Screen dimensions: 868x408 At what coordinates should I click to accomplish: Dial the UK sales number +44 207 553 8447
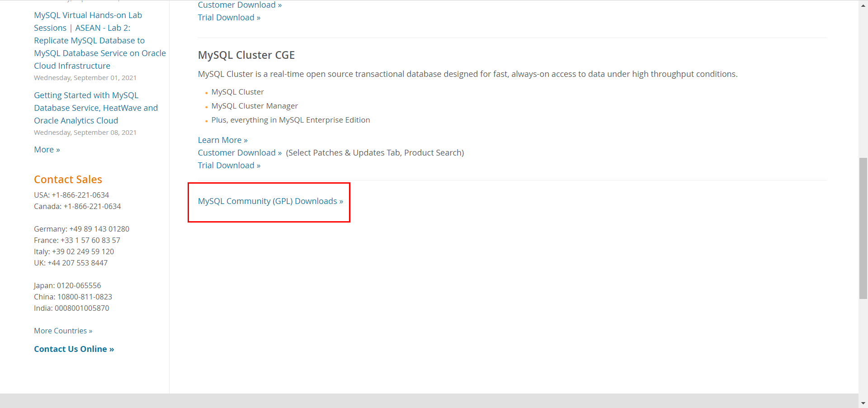pos(77,263)
